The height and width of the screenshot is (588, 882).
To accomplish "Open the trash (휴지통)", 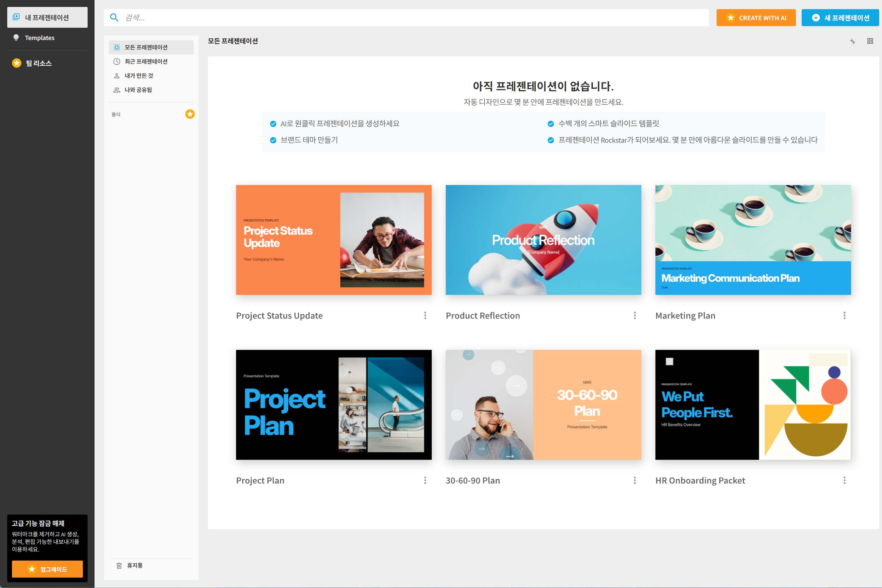I will pyautogui.click(x=130, y=565).
